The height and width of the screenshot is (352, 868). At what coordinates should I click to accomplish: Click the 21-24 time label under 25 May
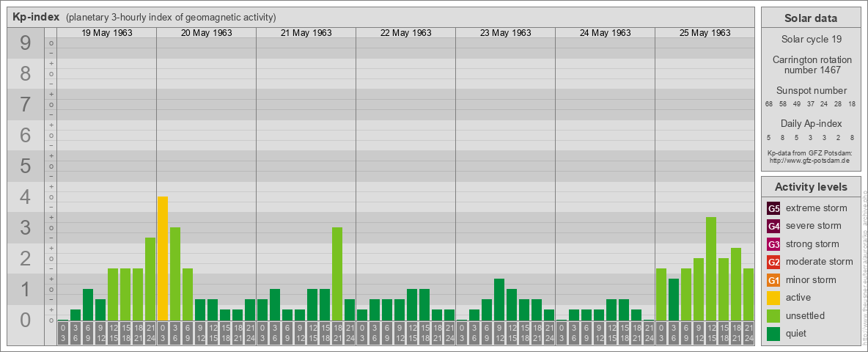pyautogui.click(x=749, y=333)
